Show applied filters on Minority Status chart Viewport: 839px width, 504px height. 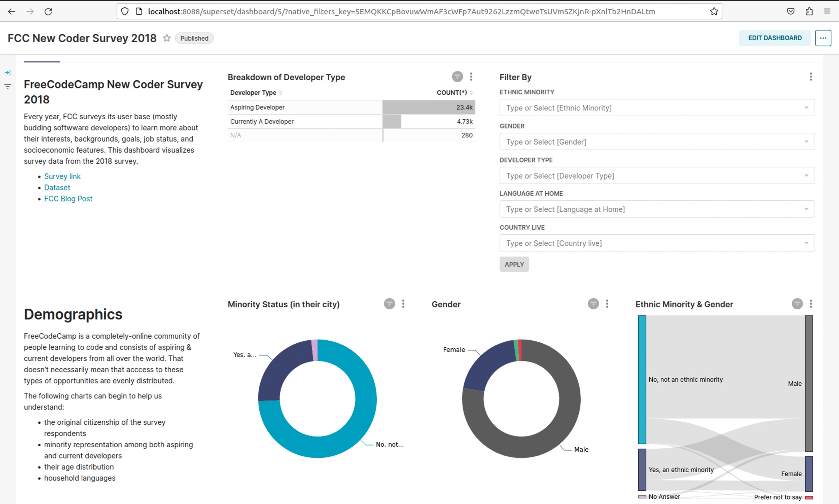[x=389, y=304]
